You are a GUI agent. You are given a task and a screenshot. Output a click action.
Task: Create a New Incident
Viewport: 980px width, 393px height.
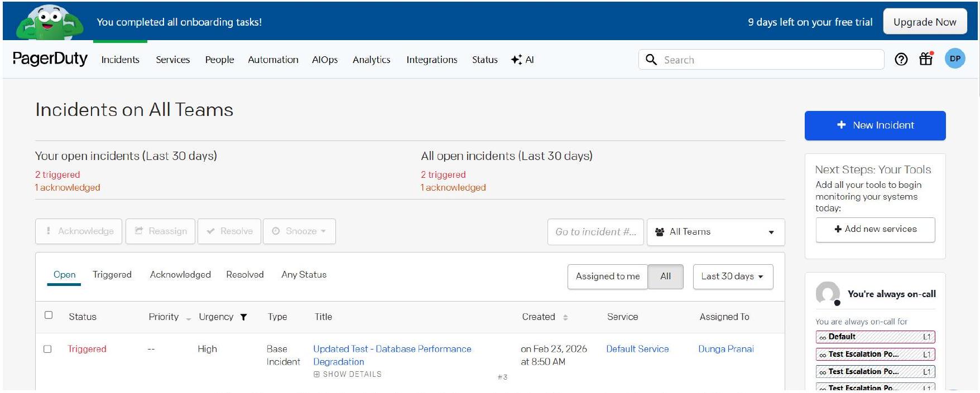[x=875, y=125]
